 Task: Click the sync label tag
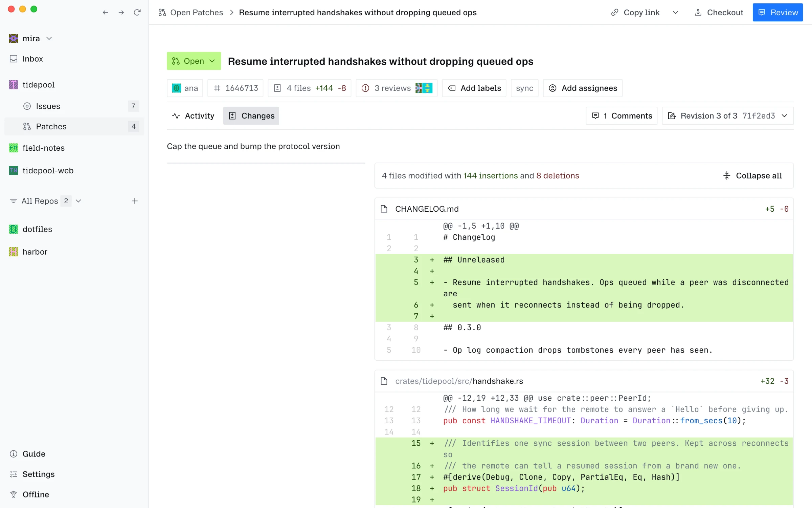coord(524,88)
